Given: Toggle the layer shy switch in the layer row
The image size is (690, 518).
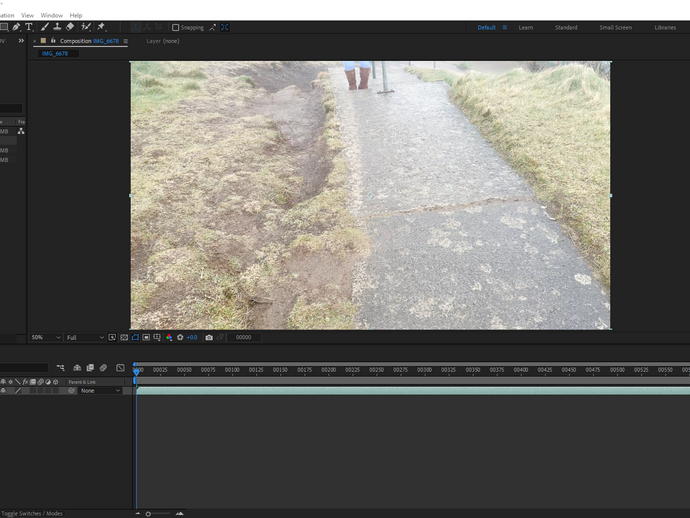Looking at the screenshot, I should [x=4, y=390].
